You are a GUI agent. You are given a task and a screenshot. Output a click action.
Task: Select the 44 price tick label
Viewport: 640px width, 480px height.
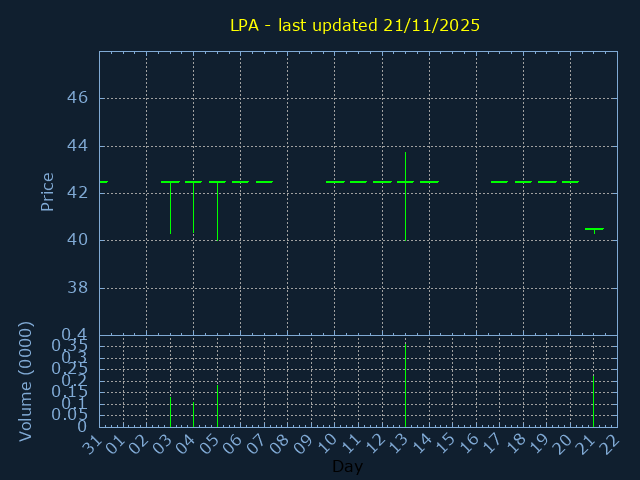[78, 146]
